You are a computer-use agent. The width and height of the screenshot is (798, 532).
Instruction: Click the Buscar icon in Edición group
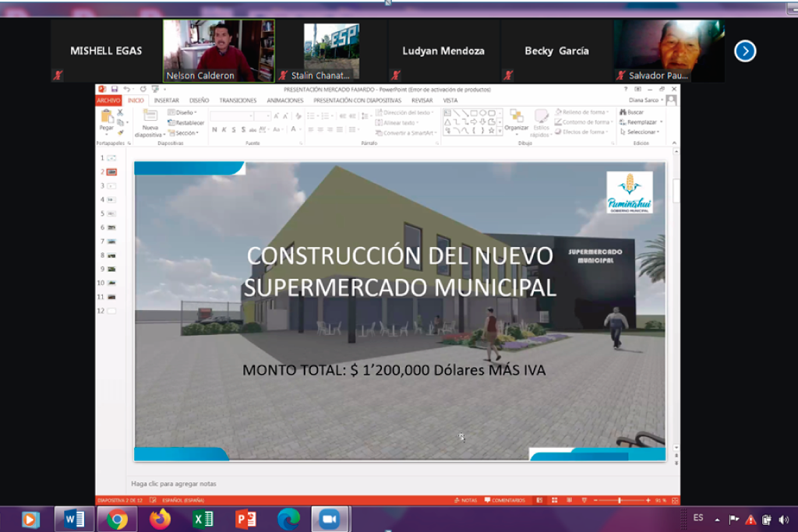coord(632,112)
